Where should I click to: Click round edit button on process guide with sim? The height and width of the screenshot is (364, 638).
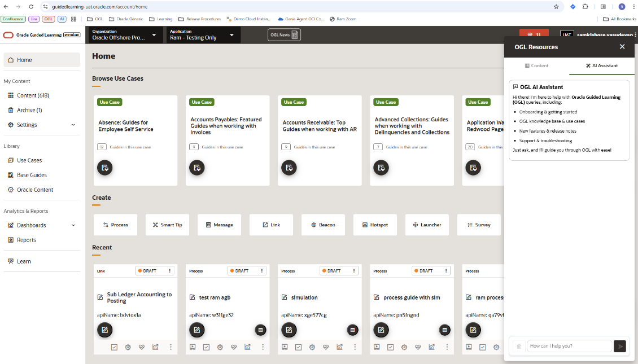click(381, 330)
